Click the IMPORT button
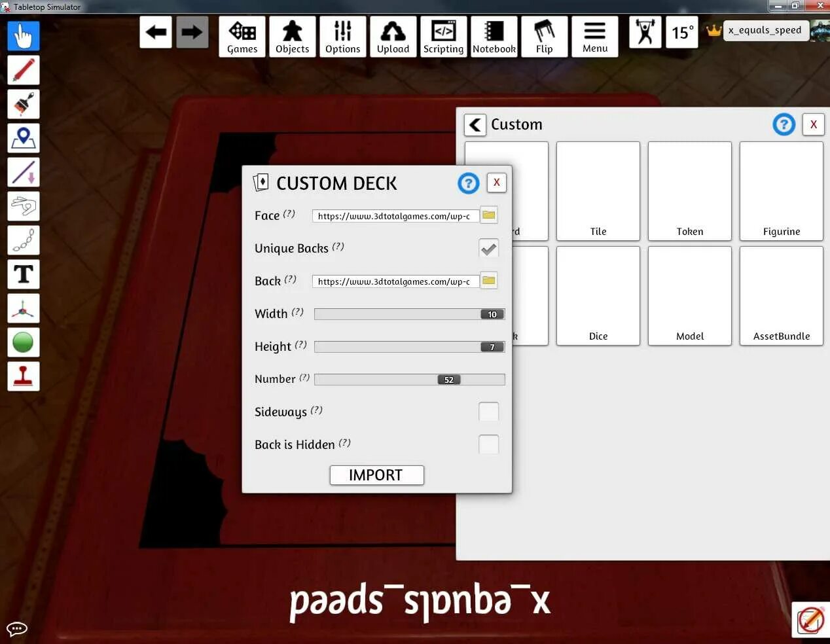Viewport: 830px width, 644px height. (377, 475)
